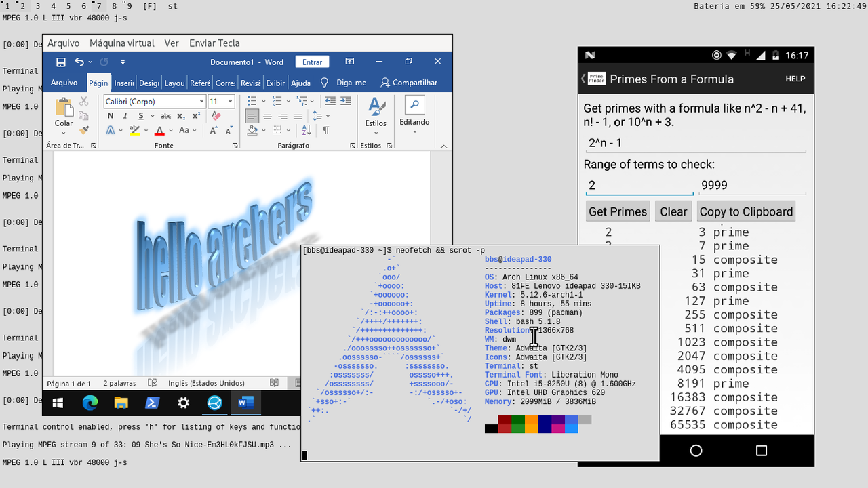868x488 pixels.
Task: Open the Calibri (Corpo) font name dropdown
Action: pyautogui.click(x=202, y=101)
